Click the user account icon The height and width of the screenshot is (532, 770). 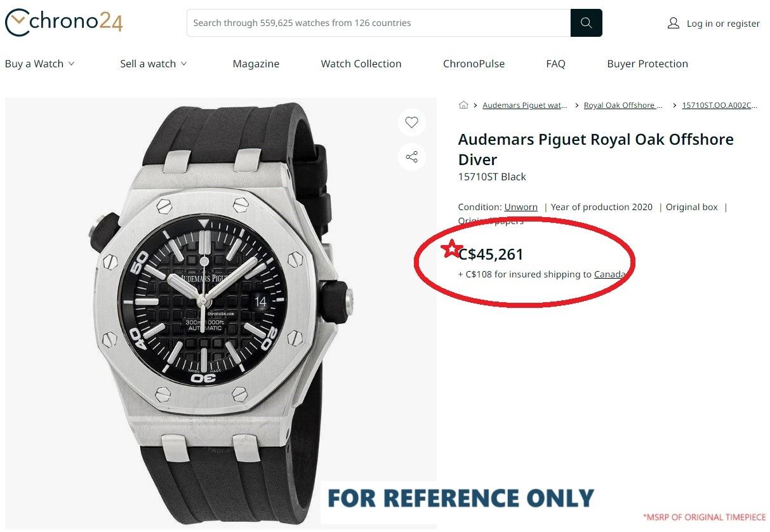(x=674, y=23)
